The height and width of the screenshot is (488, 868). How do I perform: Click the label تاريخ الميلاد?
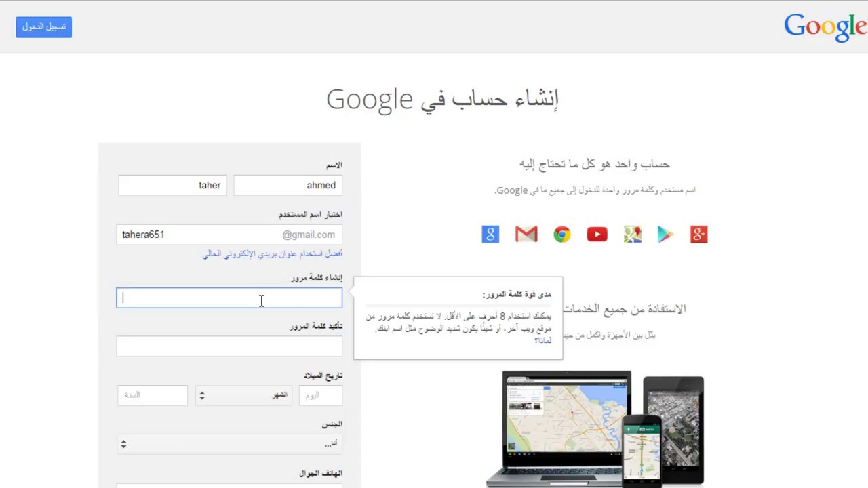pos(323,375)
